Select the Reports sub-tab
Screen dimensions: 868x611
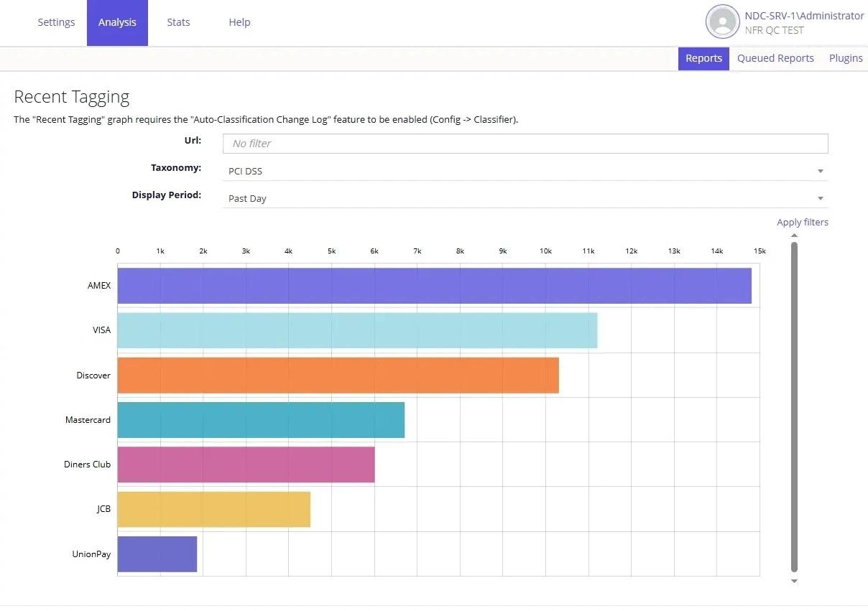[x=703, y=58]
